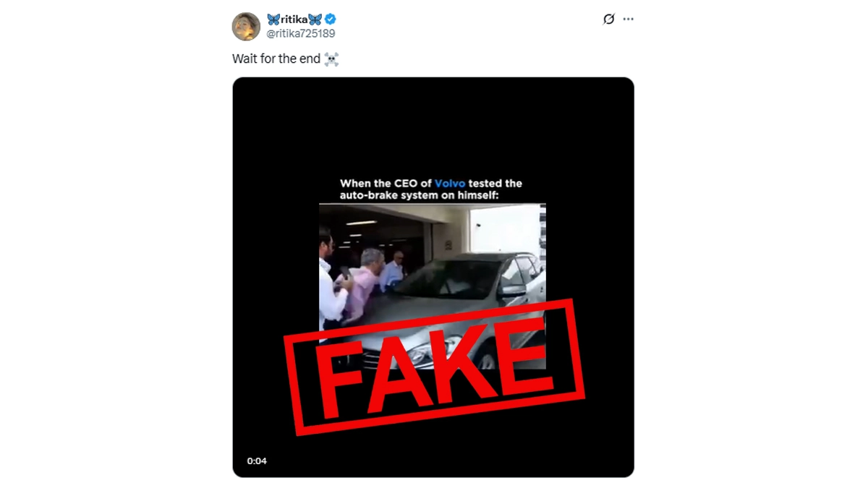This screenshot has width=868, height=488.
Task: Select the "Wait for the end" tweet text
Action: point(276,59)
